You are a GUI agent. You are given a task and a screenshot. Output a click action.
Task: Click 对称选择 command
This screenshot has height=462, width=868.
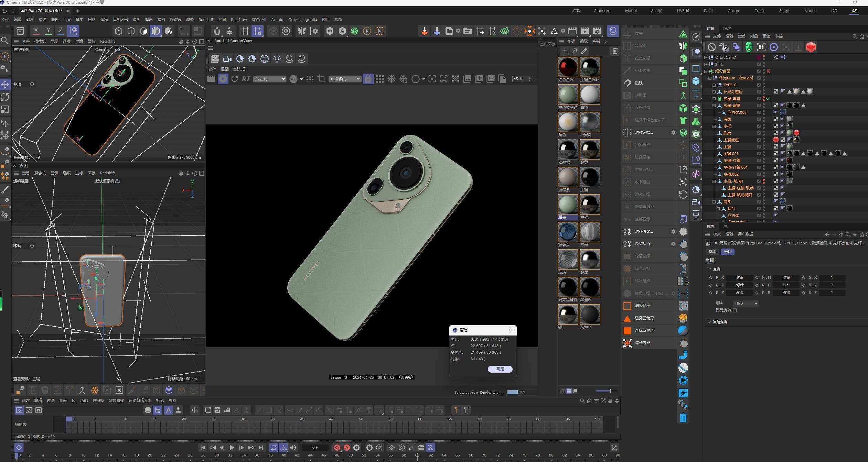point(643,132)
